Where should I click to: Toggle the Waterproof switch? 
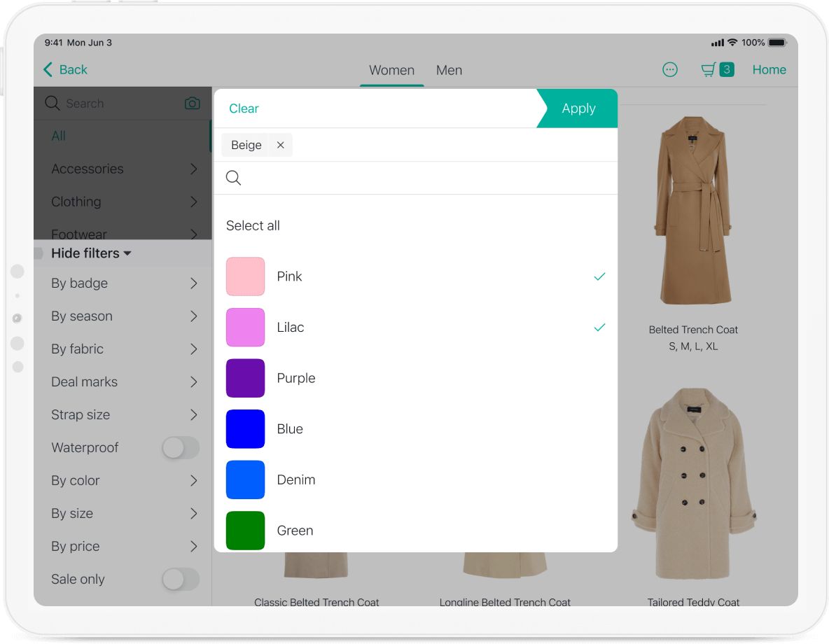tap(181, 448)
